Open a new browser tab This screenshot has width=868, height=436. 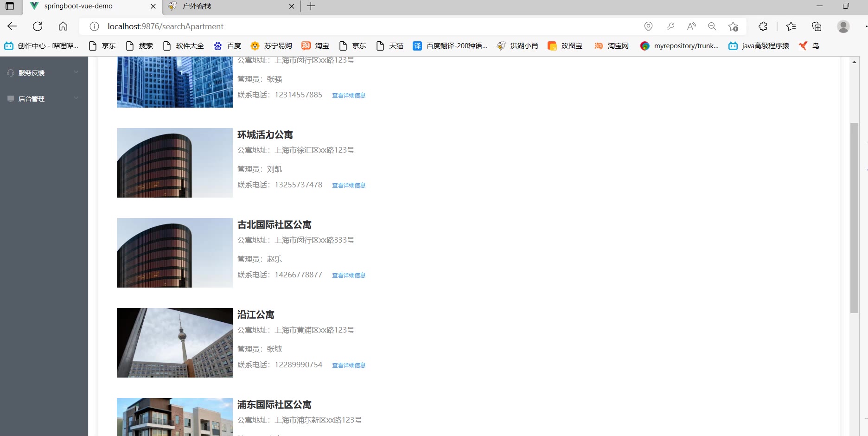click(x=311, y=6)
